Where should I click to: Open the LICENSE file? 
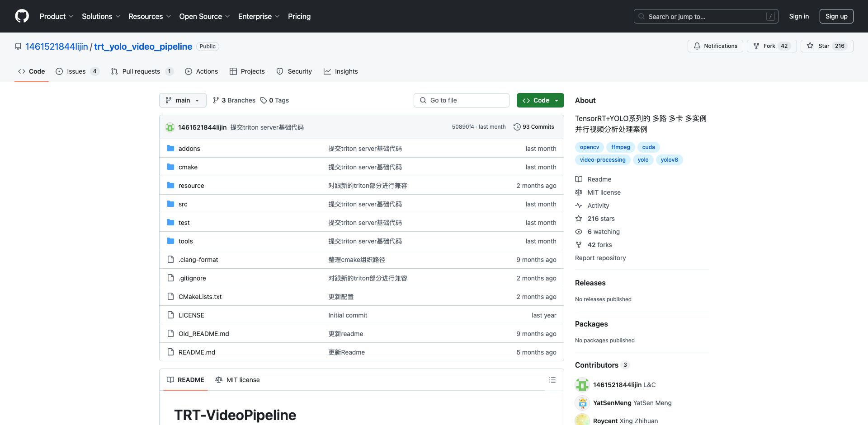(x=191, y=315)
